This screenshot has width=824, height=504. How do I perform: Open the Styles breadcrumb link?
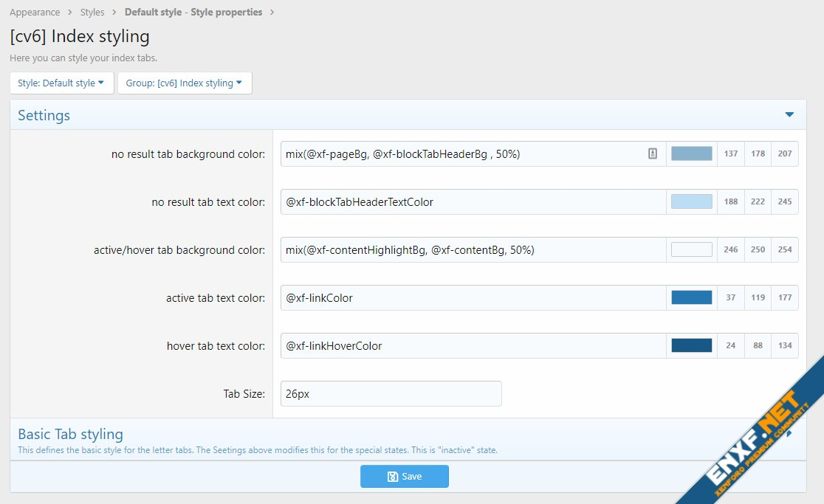tap(92, 13)
